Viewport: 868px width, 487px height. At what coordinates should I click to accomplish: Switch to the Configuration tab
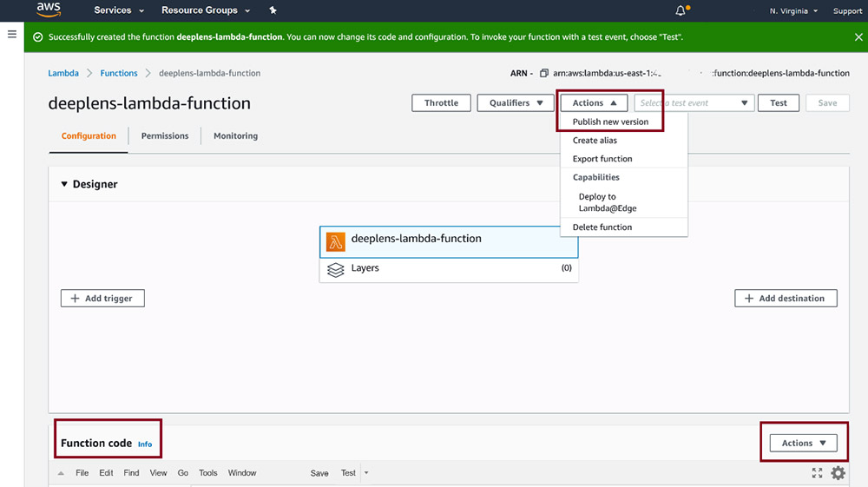pyautogui.click(x=89, y=136)
